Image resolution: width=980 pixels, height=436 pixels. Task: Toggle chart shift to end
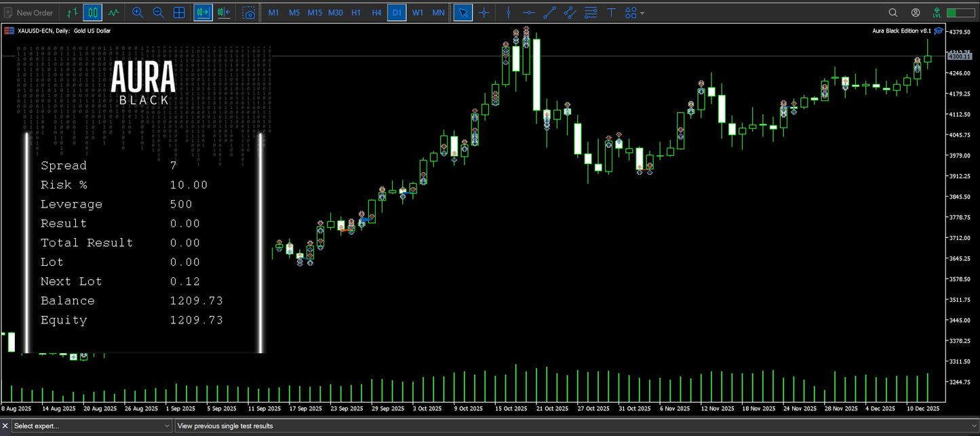pyautogui.click(x=224, y=12)
